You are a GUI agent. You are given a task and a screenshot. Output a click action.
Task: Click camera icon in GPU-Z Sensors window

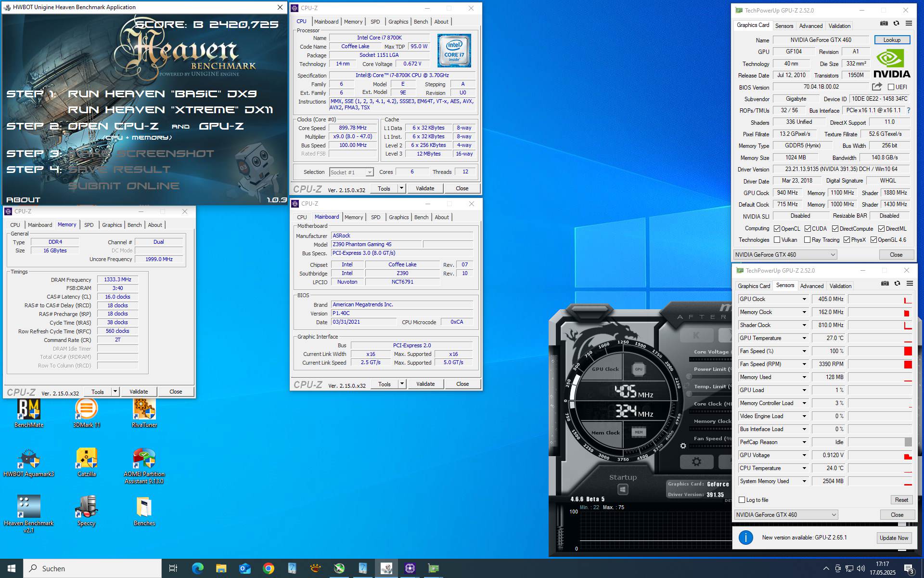[x=885, y=283]
